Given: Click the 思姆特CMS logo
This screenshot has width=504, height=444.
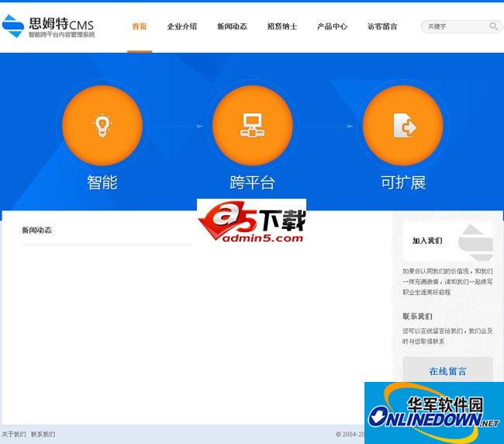Looking at the screenshot, I should [x=48, y=26].
